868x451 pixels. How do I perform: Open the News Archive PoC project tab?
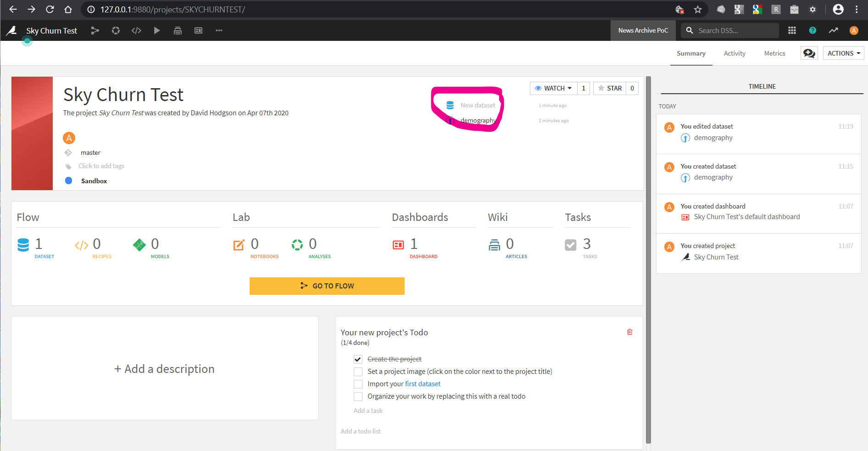coord(643,30)
